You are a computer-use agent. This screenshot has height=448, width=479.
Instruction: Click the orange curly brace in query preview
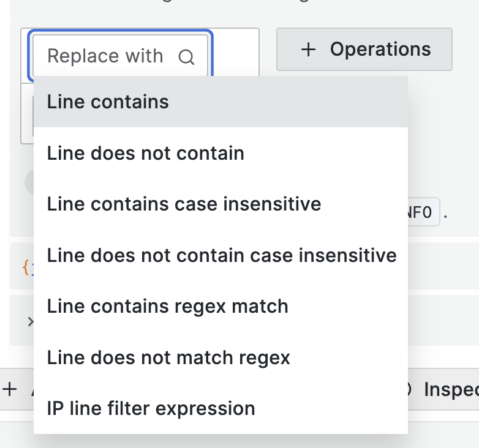click(26, 267)
